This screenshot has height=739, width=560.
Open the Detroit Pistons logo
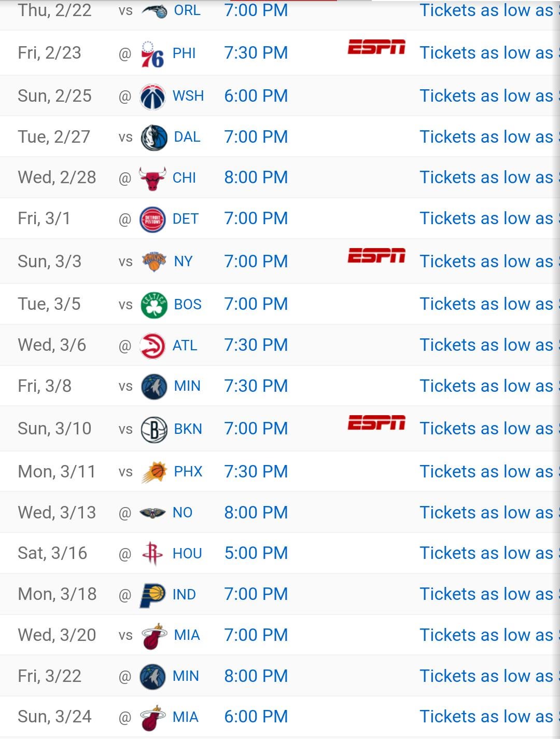click(152, 220)
